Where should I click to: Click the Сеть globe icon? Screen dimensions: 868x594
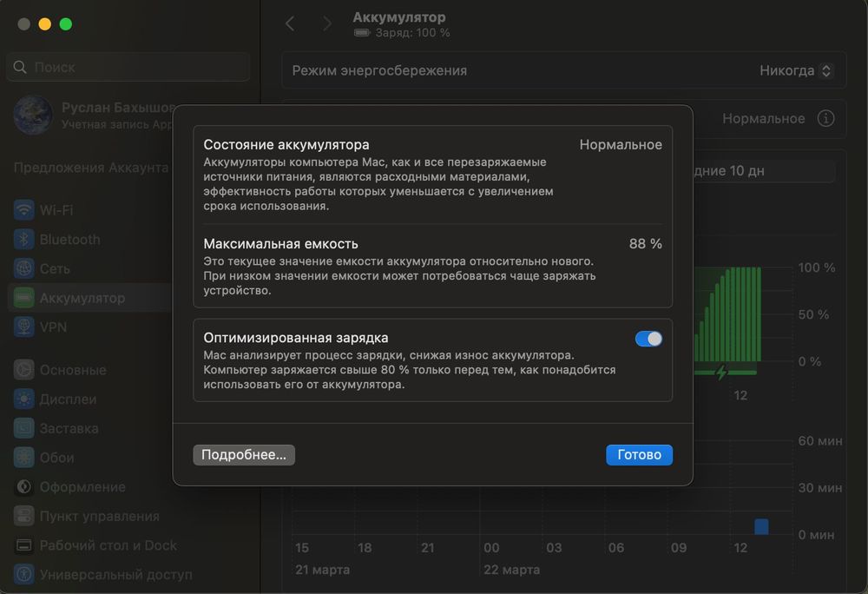[x=23, y=268]
